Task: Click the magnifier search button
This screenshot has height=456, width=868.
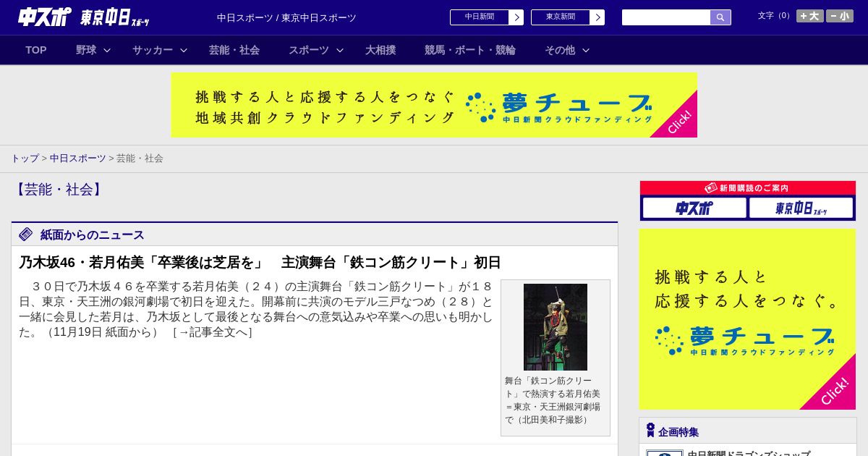Action: pyautogui.click(x=720, y=17)
